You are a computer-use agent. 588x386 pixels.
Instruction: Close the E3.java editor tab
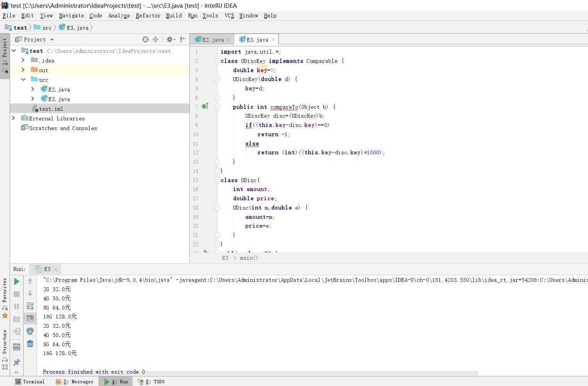click(x=273, y=39)
